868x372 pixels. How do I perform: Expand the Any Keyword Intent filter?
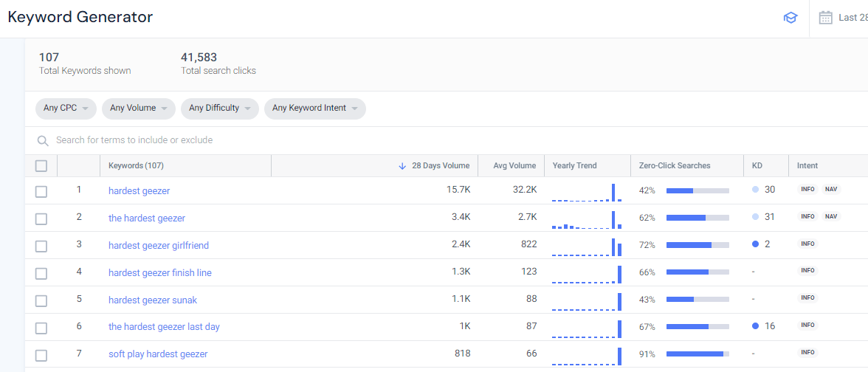click(x=315, y=108)
